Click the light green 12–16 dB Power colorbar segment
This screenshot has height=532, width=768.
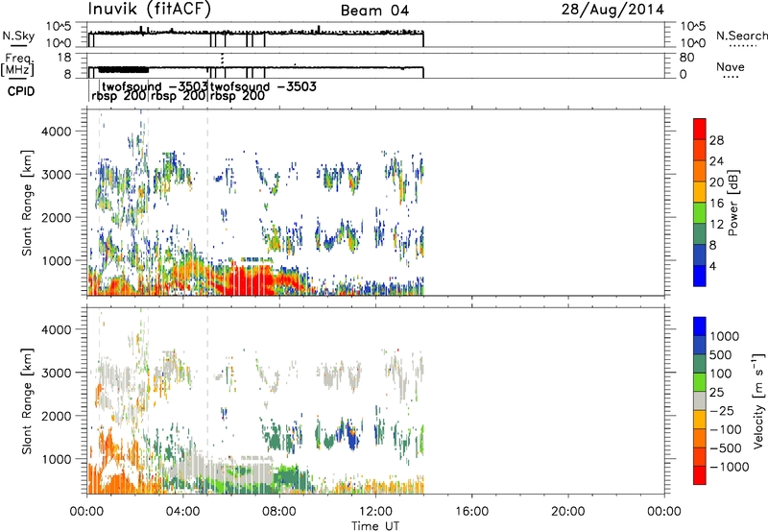point(700,213)
